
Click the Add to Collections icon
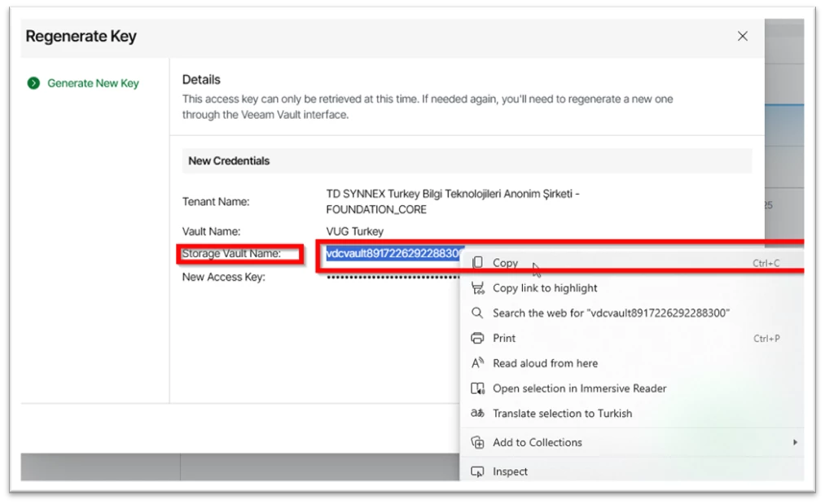point(477,442)
